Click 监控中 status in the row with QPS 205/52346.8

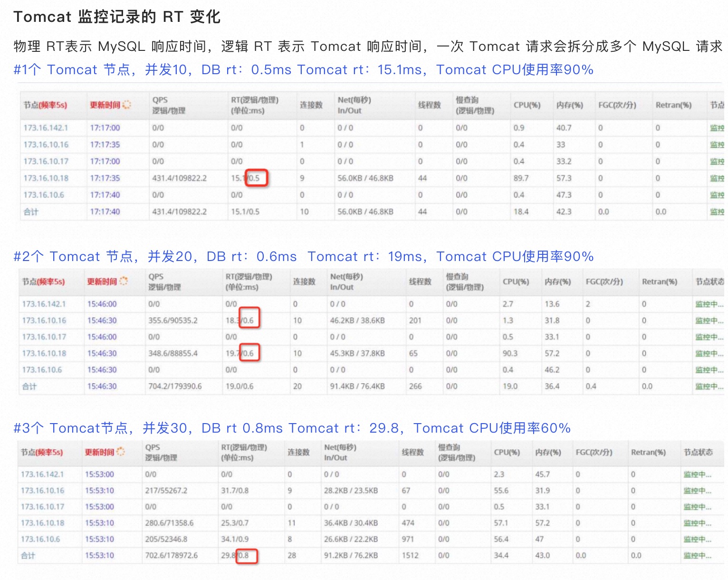point(697,539)
